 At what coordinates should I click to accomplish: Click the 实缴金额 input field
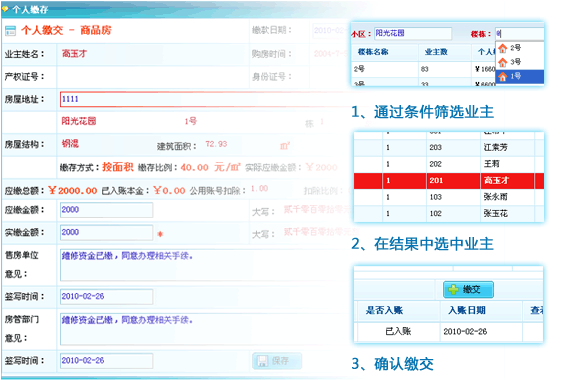pyautogui.click(x=106, y=232)
